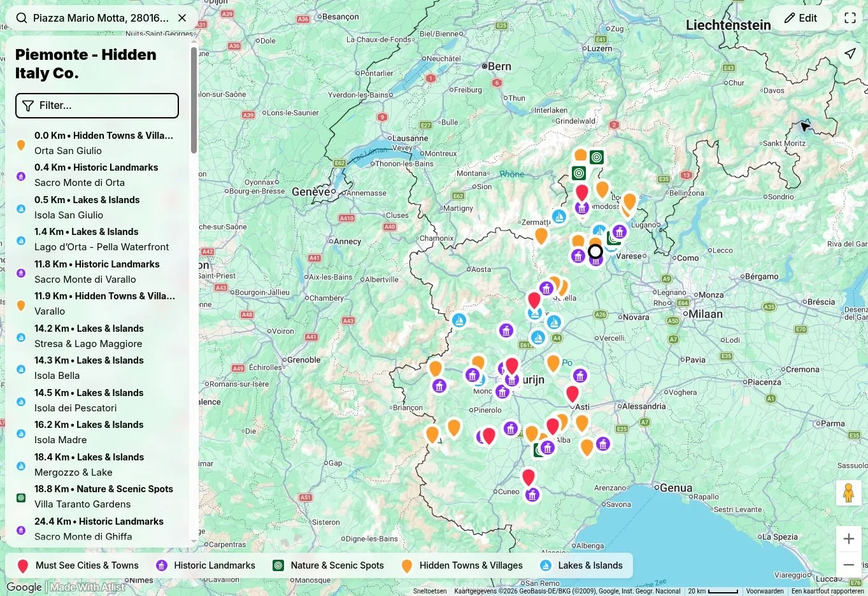Click the locate-me navigation arrow
Screen dimensions: 868x596
(850, 53)
